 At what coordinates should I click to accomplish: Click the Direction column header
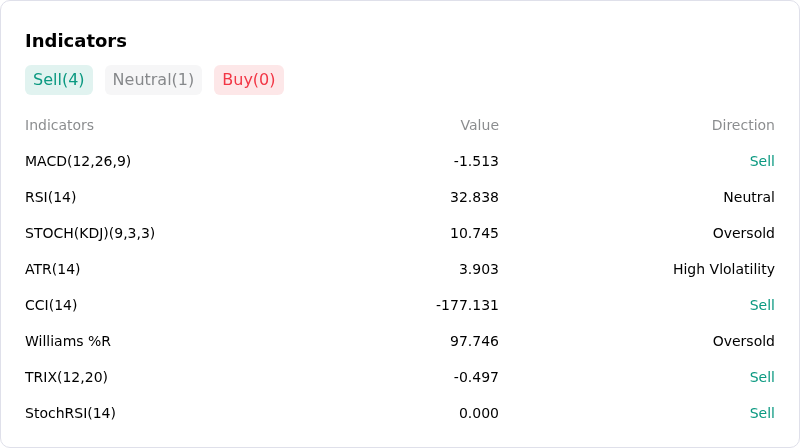[743, 125]
